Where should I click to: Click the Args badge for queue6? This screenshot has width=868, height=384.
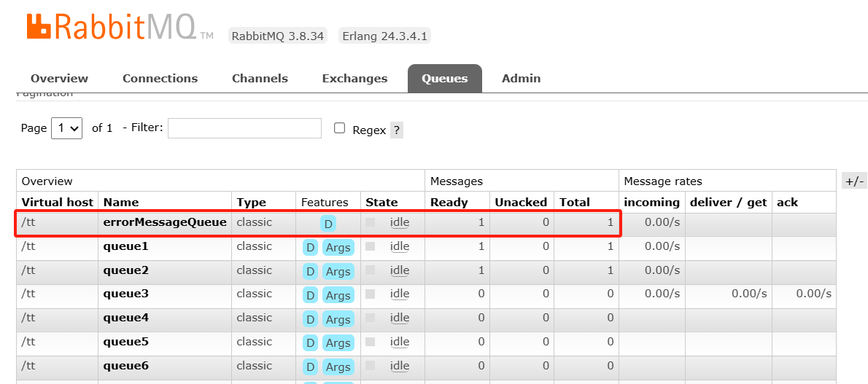tap(338, 367)
